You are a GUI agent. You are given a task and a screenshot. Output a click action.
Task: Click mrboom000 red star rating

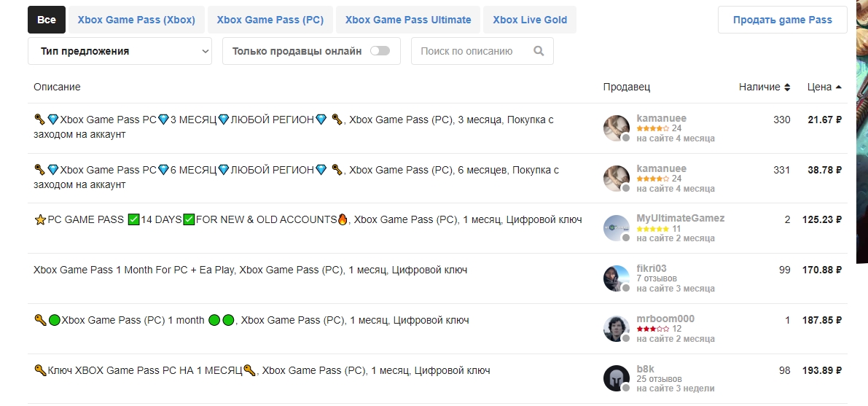pyautogui.click(x=653, y=329)
